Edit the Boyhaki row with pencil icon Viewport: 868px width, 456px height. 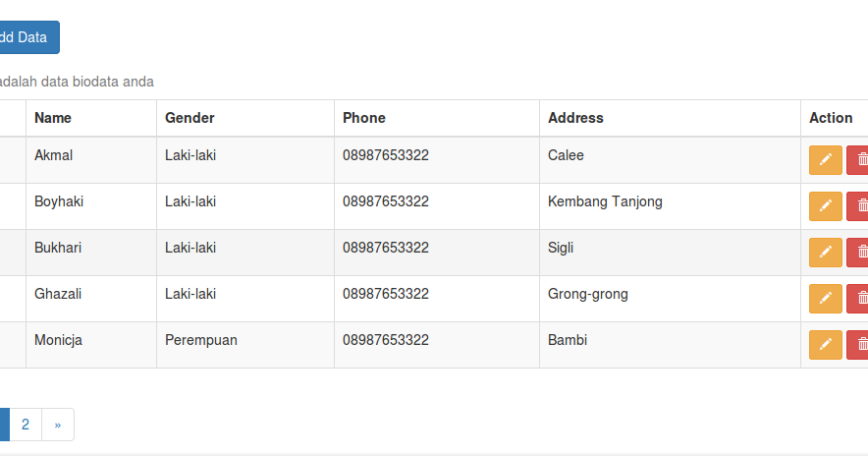825,206
